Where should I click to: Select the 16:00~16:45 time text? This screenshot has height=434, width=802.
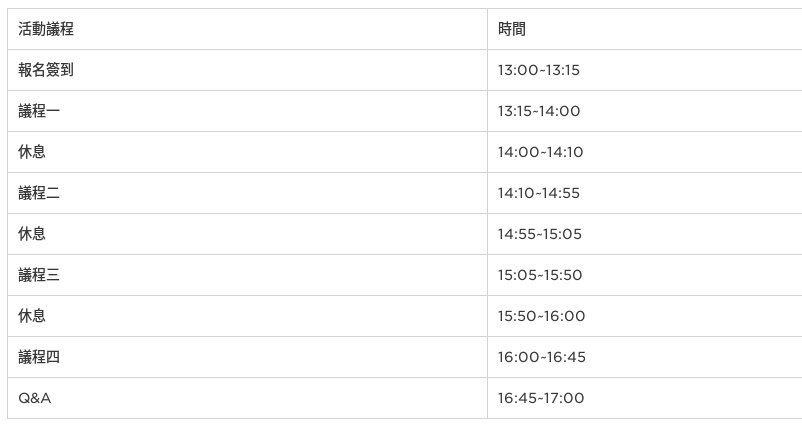pyautogui.click(x=542, y=357)
